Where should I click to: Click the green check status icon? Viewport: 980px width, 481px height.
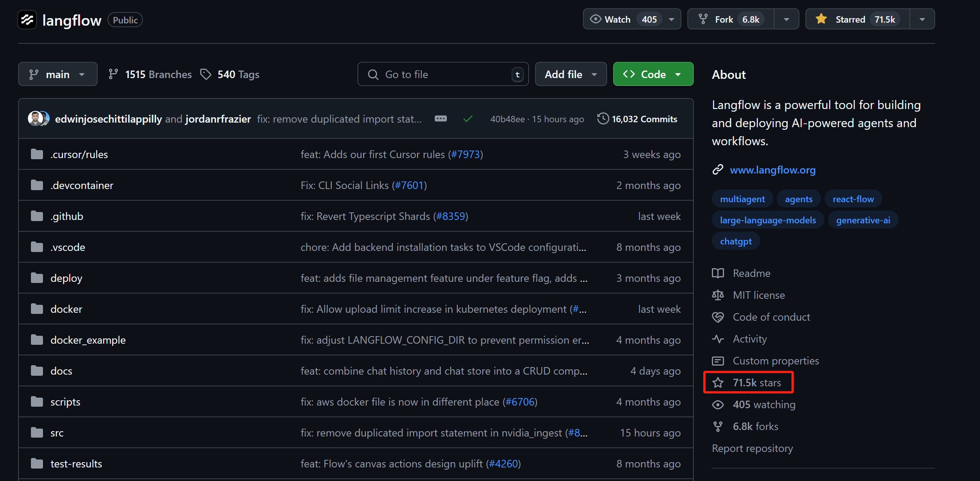[468, 119]
